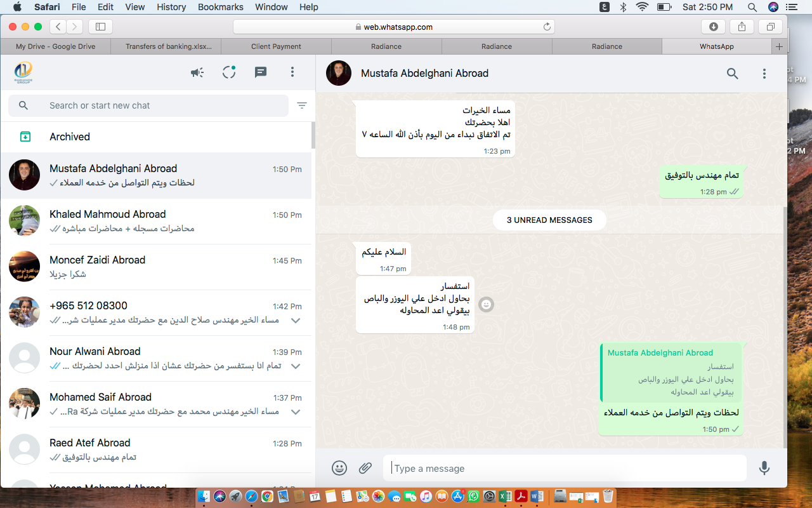Open Microsoft Word from the Dock
This screenshot has height=508, width=812.
point(537,497)
